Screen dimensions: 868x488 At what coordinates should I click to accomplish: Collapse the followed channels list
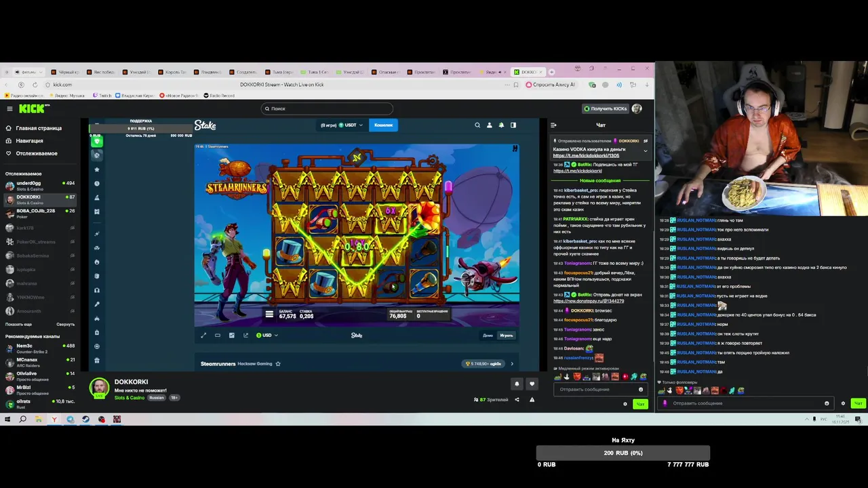[x=66, y=324]
